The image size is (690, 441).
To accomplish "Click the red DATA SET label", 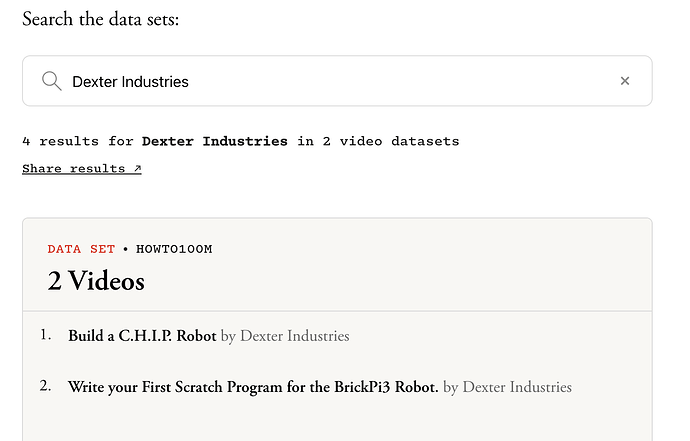I will tap(81, 249).
